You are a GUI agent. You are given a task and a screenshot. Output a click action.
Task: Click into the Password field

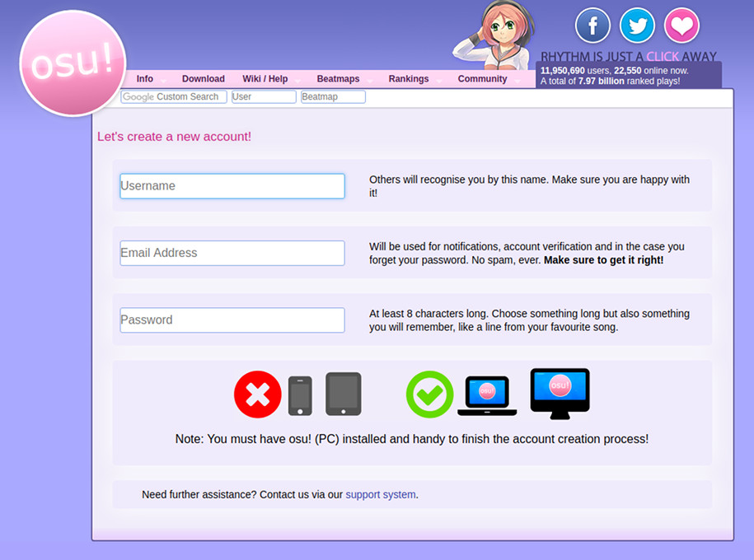click(232, 320)
